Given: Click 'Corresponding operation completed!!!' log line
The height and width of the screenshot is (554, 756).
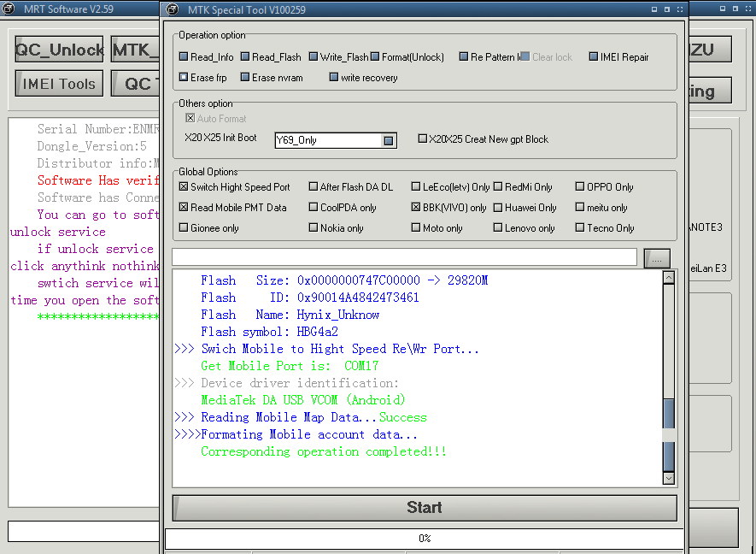Looking at the screenshot, I should 324,451.
